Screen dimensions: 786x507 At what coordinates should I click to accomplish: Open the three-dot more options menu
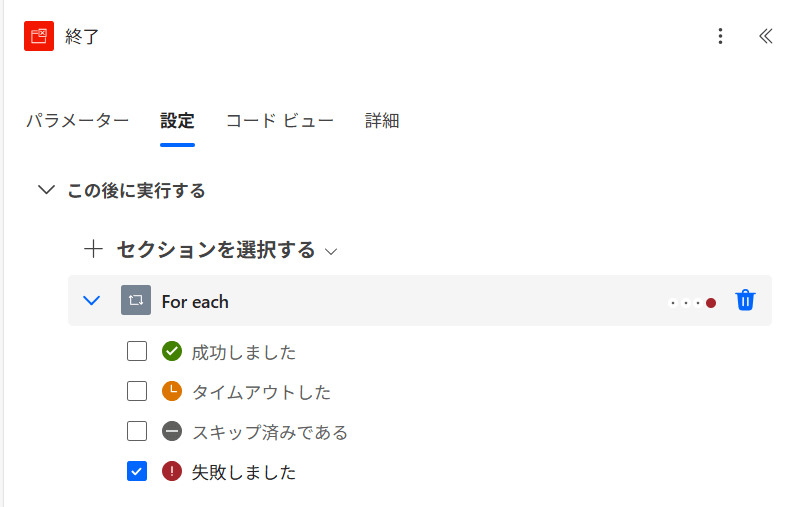(x=720, y=36)
